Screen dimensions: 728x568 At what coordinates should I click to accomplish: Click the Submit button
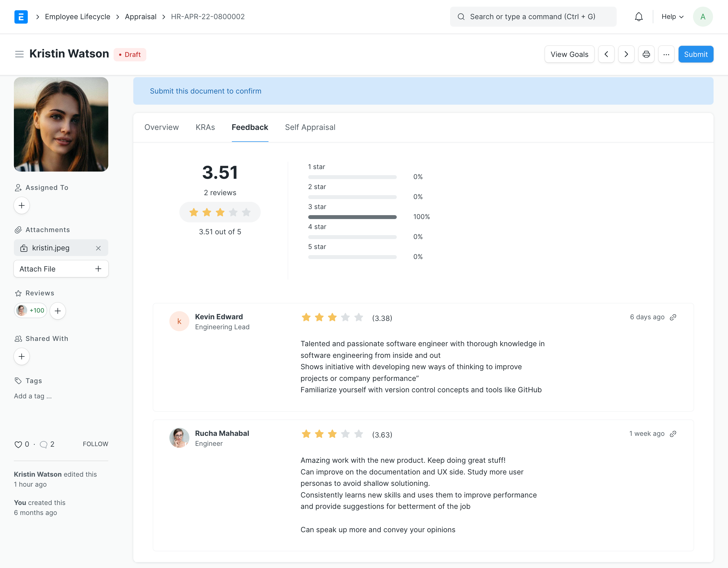point(696,54)
